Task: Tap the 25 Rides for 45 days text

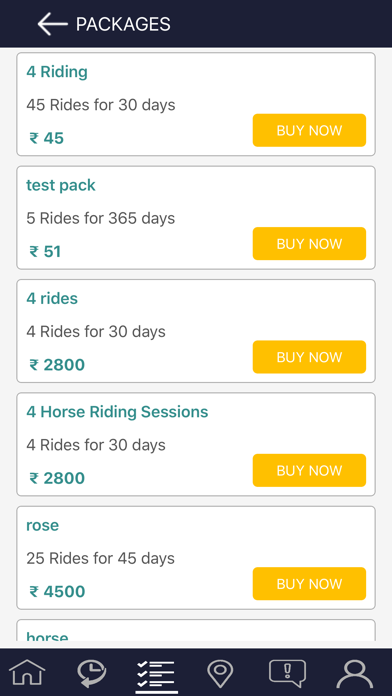Action: pyautogui.click(x=100, y=558)
